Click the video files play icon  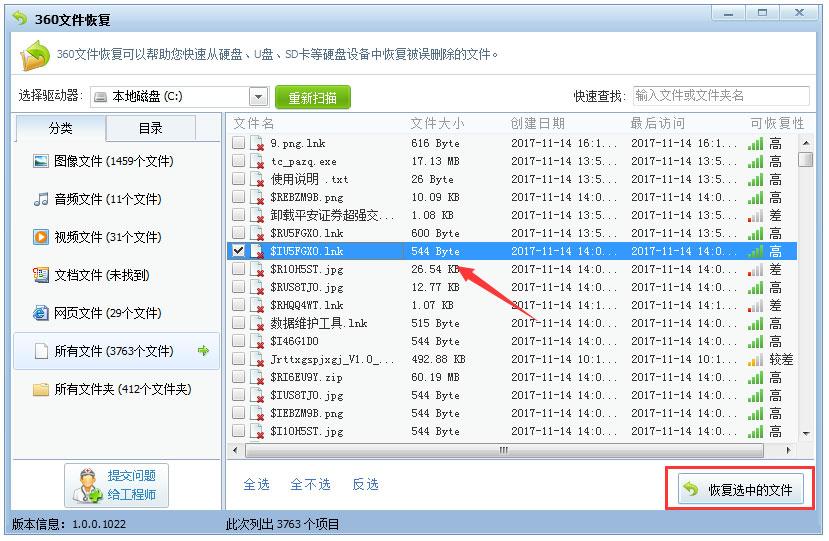[41, 237]
